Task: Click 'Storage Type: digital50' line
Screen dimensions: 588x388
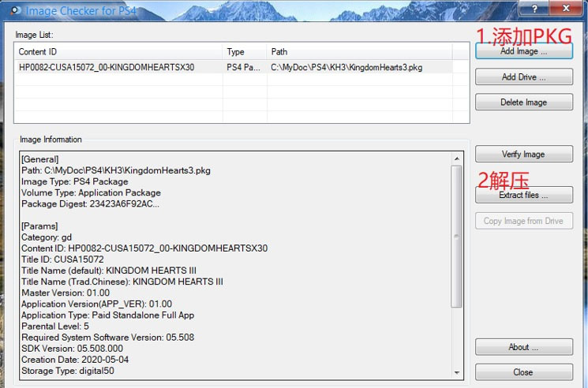Action: 68,371
